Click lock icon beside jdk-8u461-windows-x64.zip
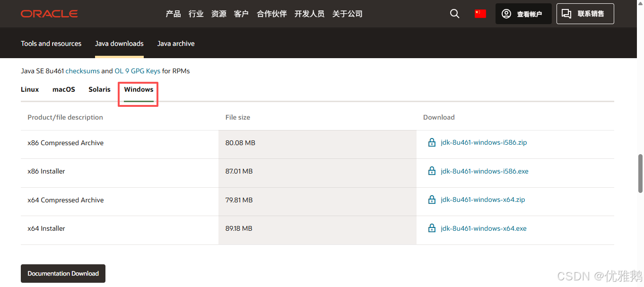 coord(432,200)
